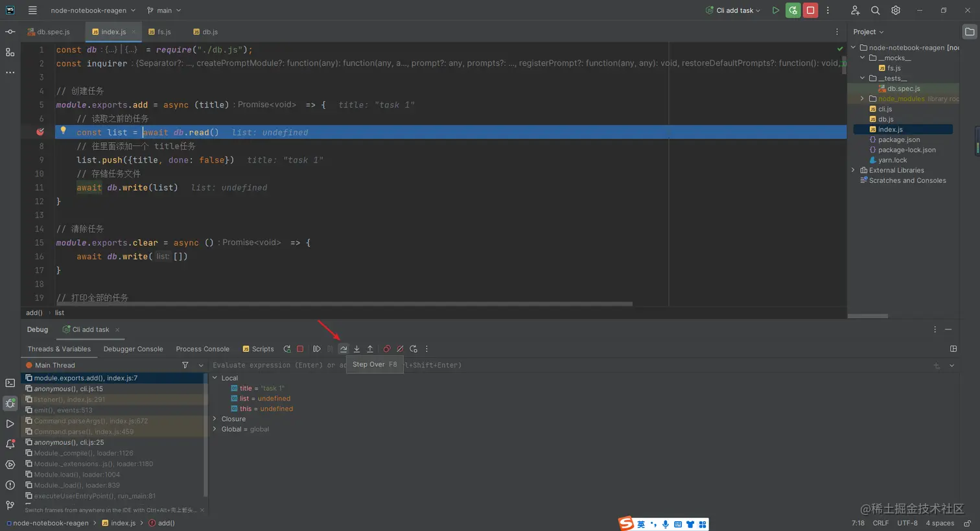Click the red stop button in title bar
The image size is (980, 531).
[x=810, y=10]
